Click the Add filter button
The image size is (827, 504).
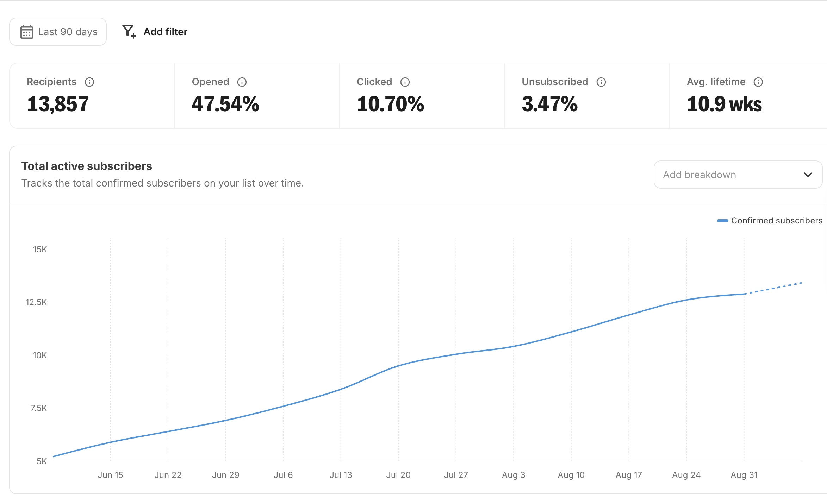155,32
